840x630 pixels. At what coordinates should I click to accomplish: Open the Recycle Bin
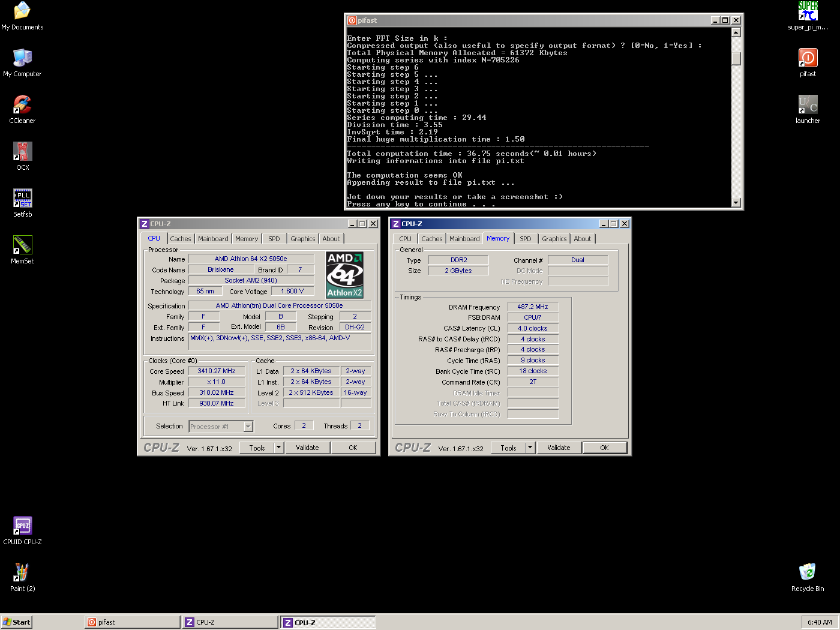pos(808,577)
